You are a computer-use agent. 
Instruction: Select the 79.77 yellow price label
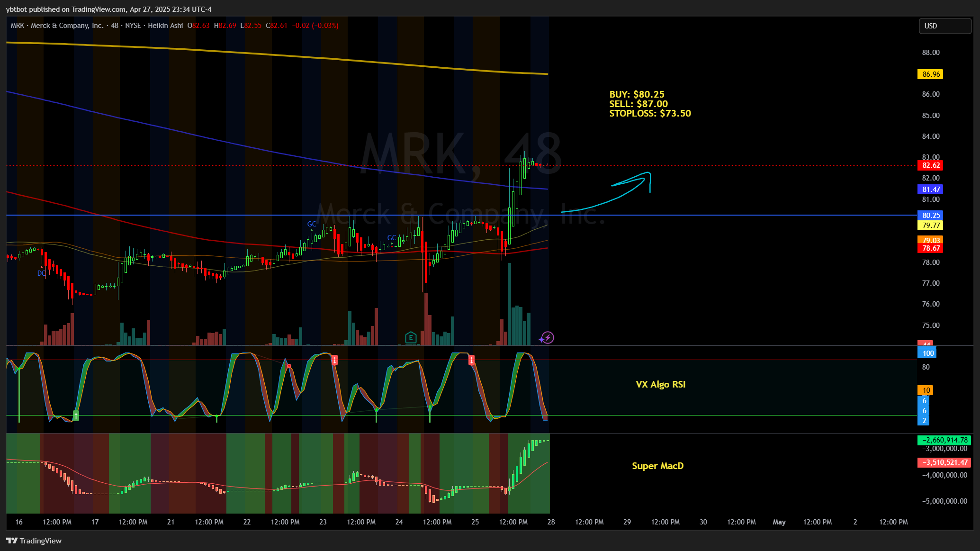point(930,226)
